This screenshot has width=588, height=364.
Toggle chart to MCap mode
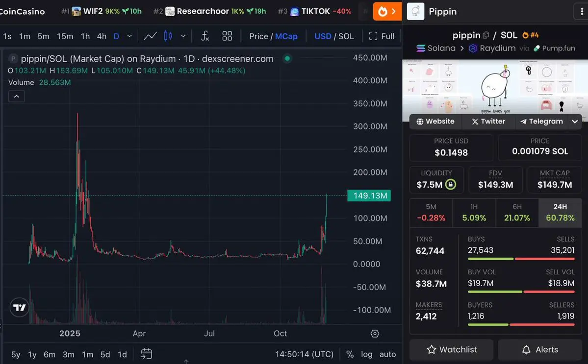[x=286, y=36]
